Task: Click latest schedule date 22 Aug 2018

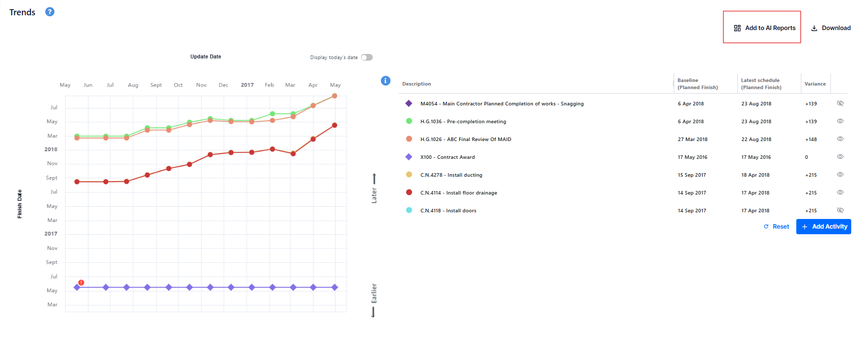Action: pos(756,140)
